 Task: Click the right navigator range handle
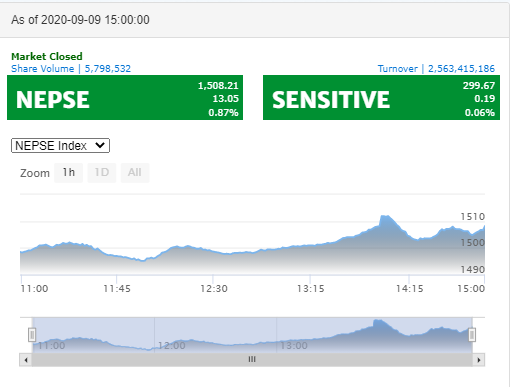click(472, 335)
